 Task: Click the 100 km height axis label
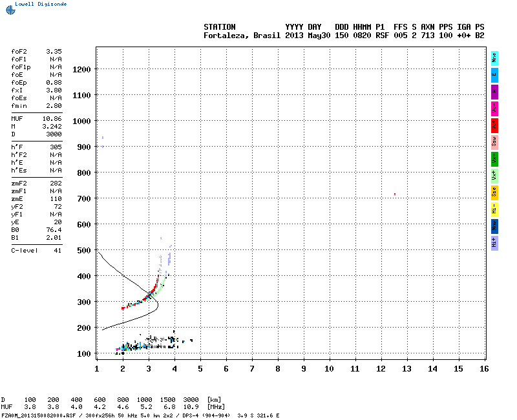(x=84, y=354)
